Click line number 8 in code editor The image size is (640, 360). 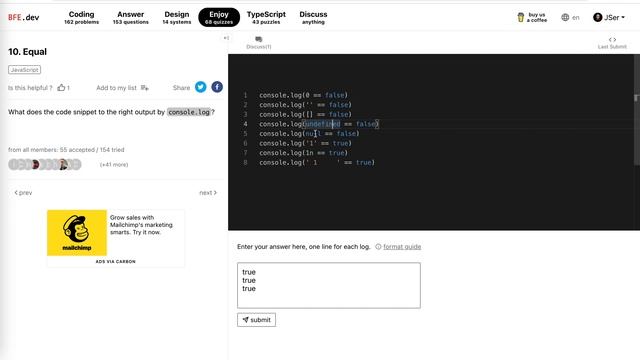245,162
